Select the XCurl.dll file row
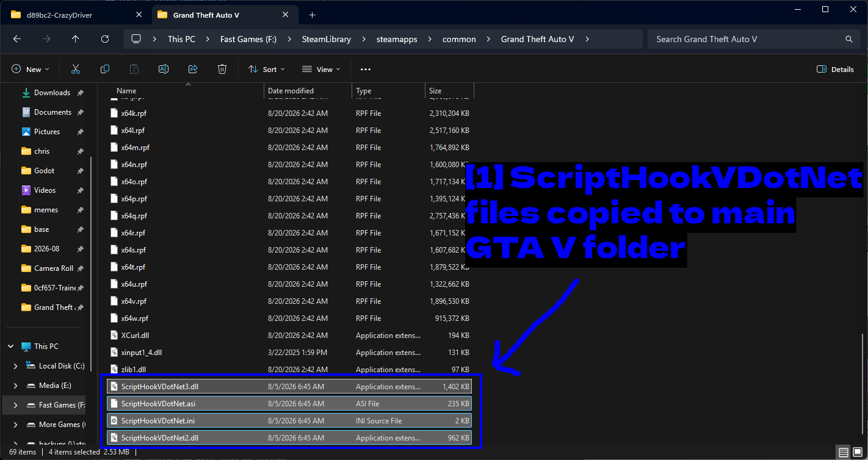The width and height of the screenshot is (868, 460). point(289,336)
